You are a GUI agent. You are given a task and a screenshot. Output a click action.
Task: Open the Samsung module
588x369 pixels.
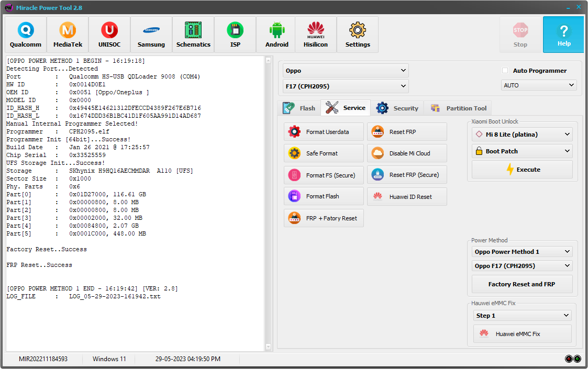[151, 35]
